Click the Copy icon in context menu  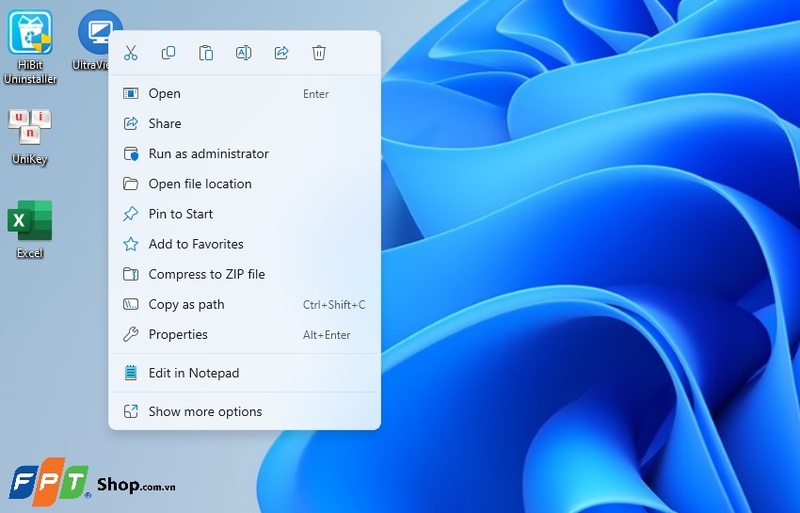(x=168, y=53)
